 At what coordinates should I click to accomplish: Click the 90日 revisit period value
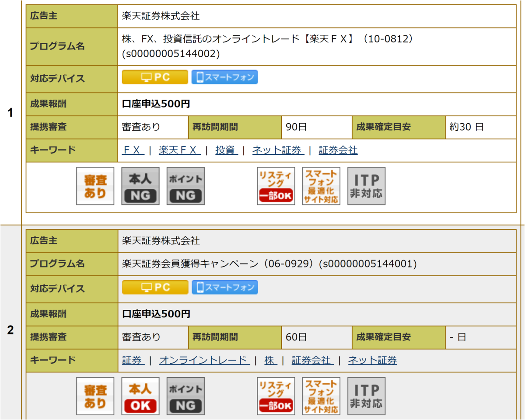point(296,127)
